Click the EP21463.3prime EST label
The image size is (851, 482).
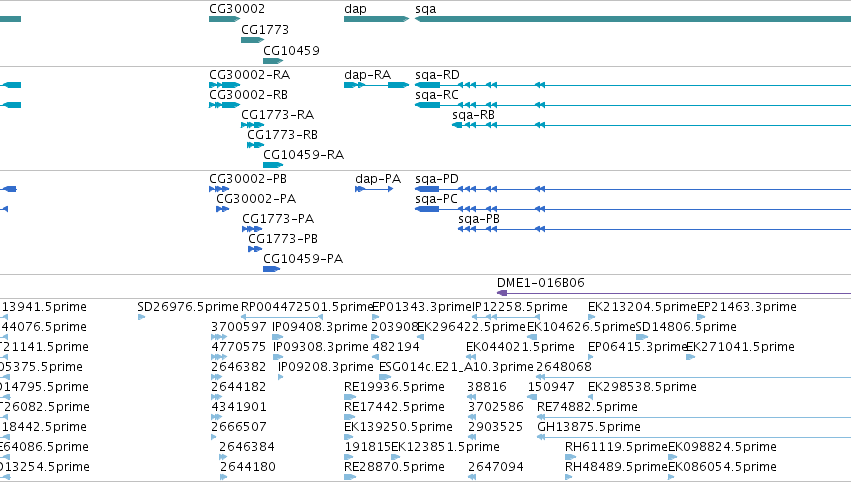pos(747,307)
